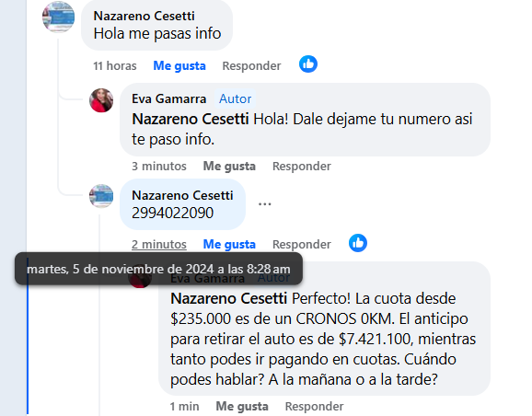Screen dimensions: 532x416
Task: Click Responder under the 2994022090 comment
Action: tap(302, 244)
